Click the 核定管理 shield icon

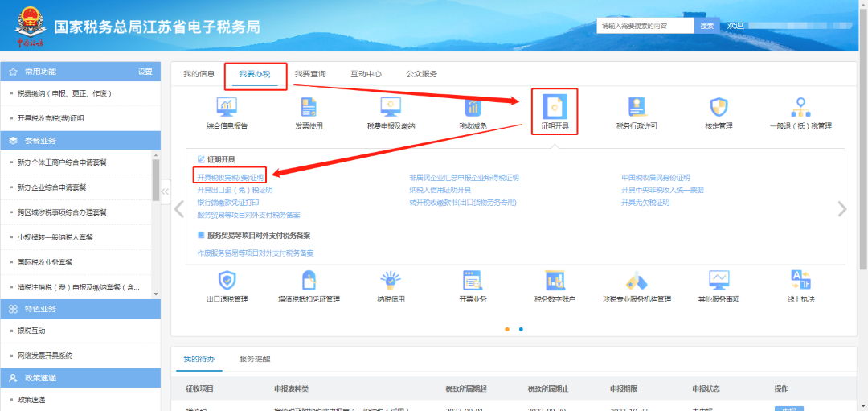(x=719, y=107)
